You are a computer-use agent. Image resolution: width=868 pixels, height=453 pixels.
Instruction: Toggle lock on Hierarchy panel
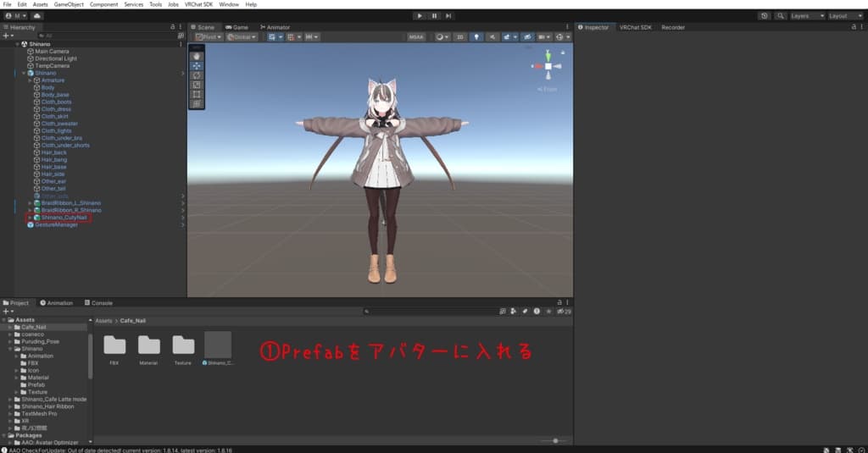[172, 26]
